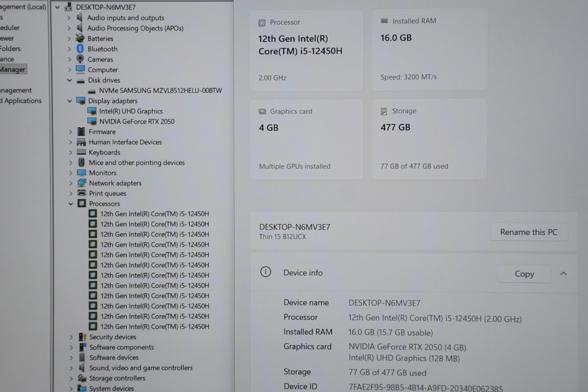
Task: Click the Cameras webcam icon
Action: point(80,59)
